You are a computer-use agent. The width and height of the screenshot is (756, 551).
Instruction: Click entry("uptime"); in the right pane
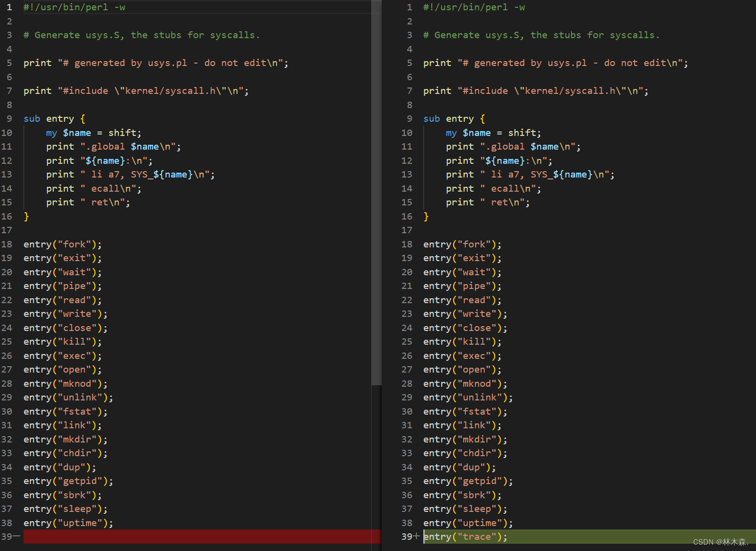pos(468,523)
